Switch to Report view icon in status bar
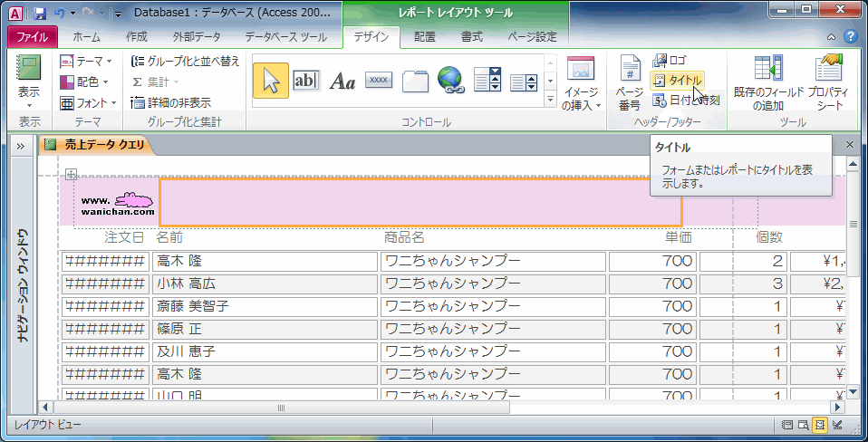 tap(786, 424)
